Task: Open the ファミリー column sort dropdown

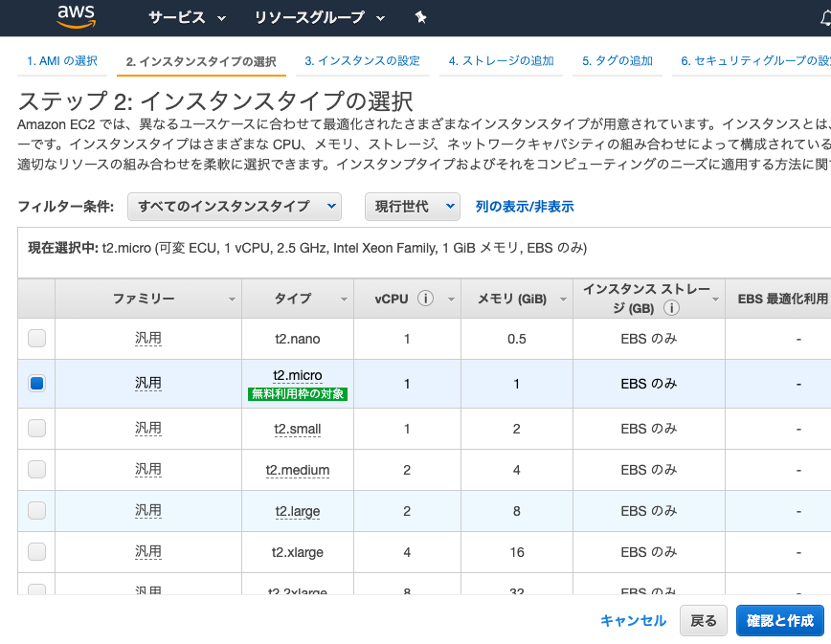Action: coord(231,299)
